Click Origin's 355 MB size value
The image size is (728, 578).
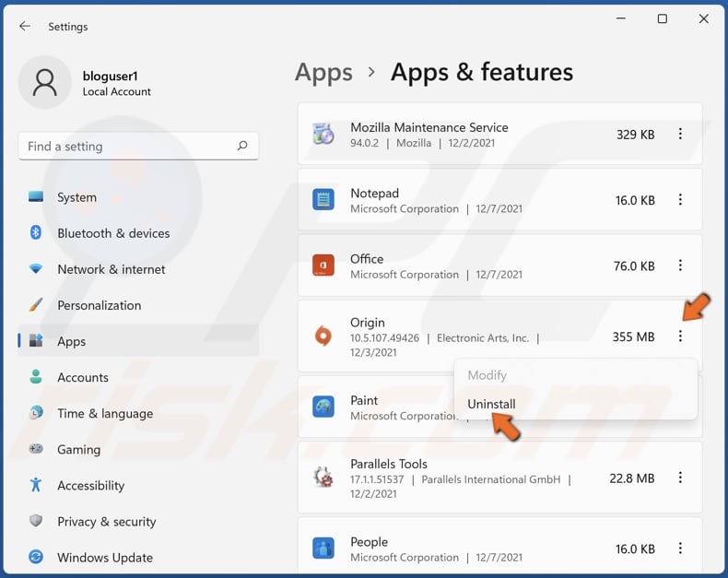click(633, 336)
